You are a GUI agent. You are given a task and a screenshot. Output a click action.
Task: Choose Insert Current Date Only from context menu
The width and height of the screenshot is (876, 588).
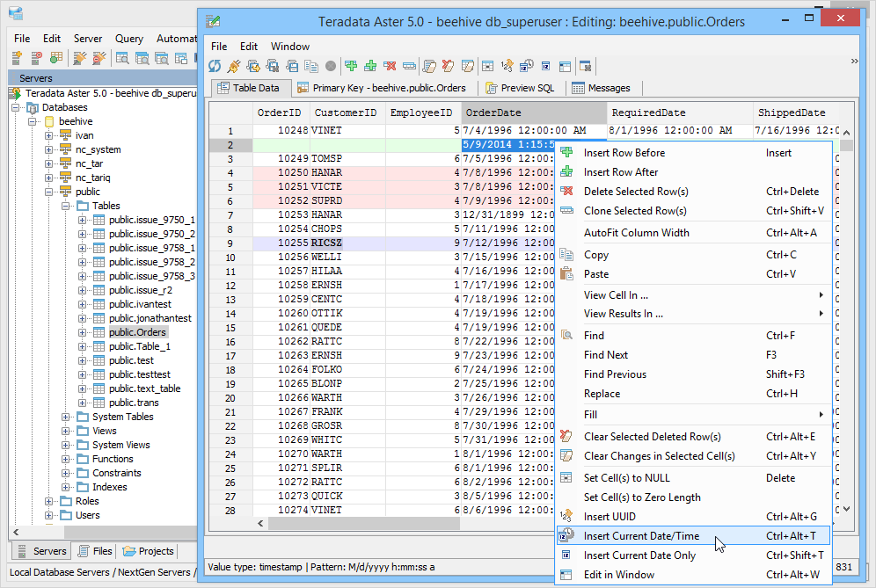(x=693, y=555)
